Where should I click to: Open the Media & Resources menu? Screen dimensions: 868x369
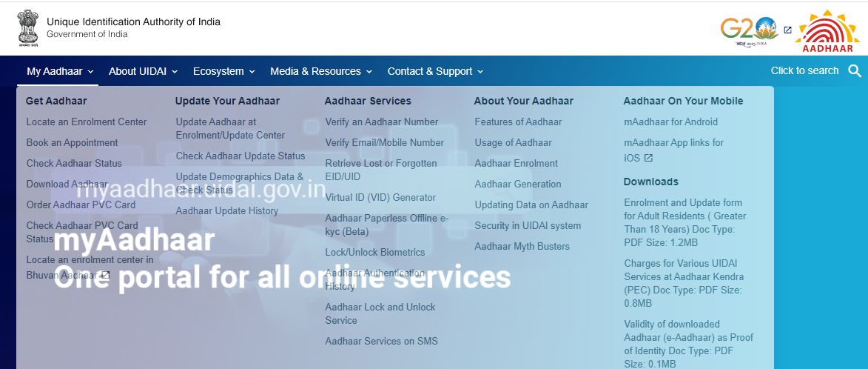321,71
